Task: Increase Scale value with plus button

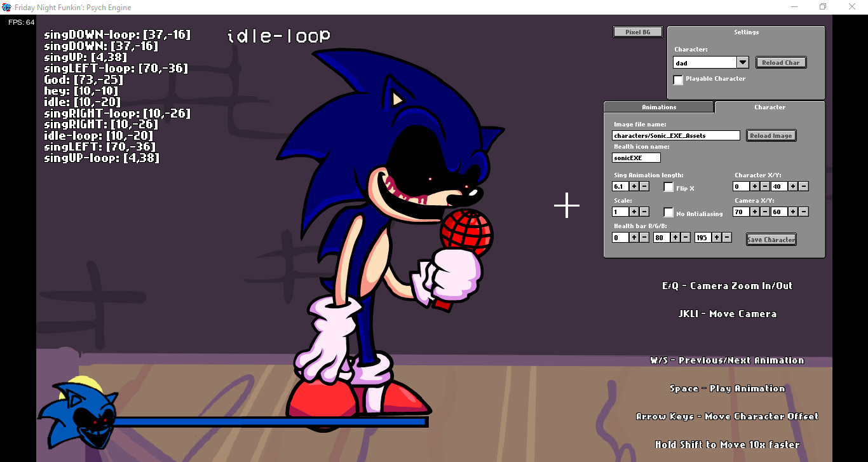Action: coord(634,212)
